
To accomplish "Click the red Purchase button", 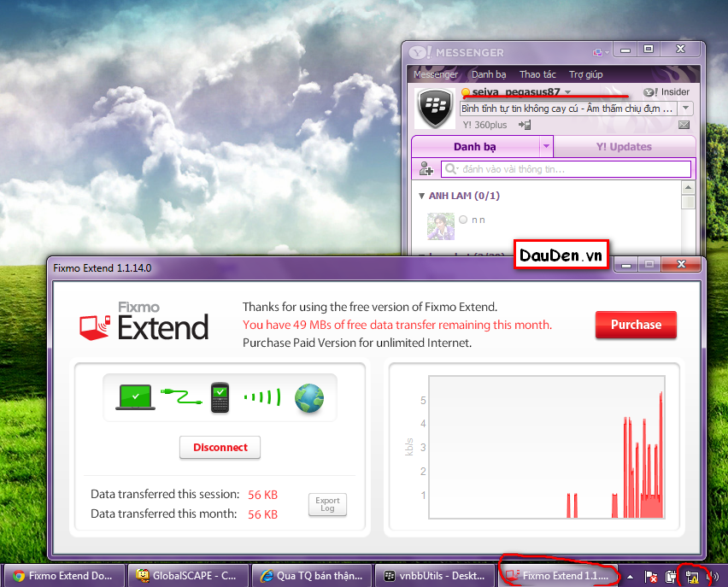I will coord(636,325).
